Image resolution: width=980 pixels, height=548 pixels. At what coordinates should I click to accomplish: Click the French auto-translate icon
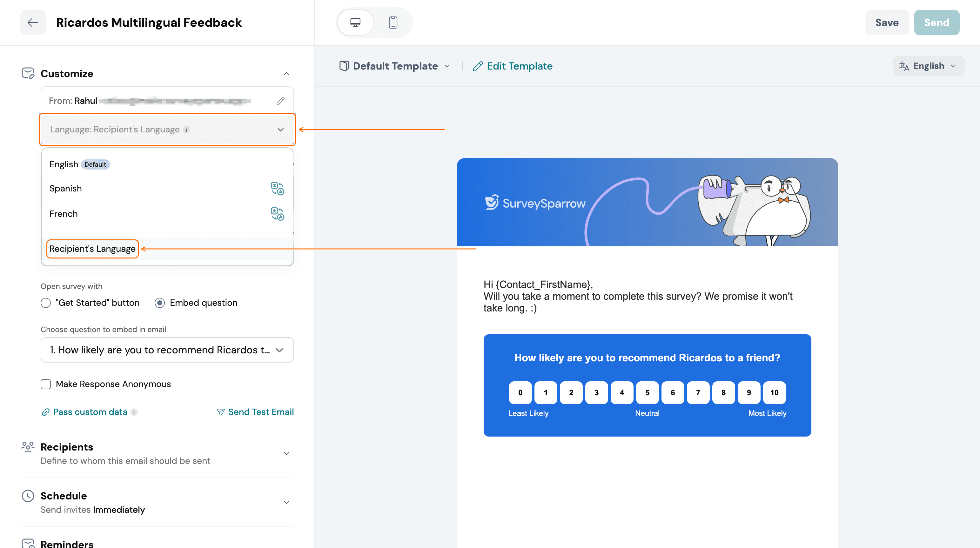pos(277,214)
